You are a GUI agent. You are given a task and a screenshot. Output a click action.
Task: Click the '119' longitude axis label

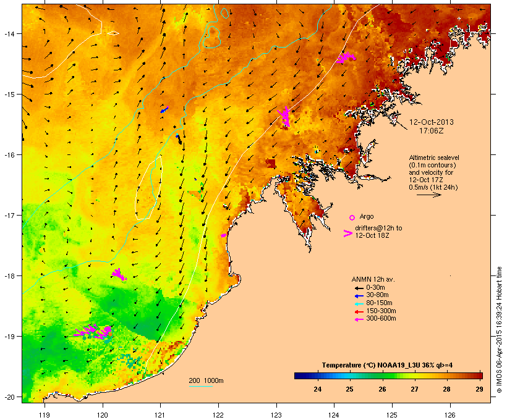coord(45,415)
